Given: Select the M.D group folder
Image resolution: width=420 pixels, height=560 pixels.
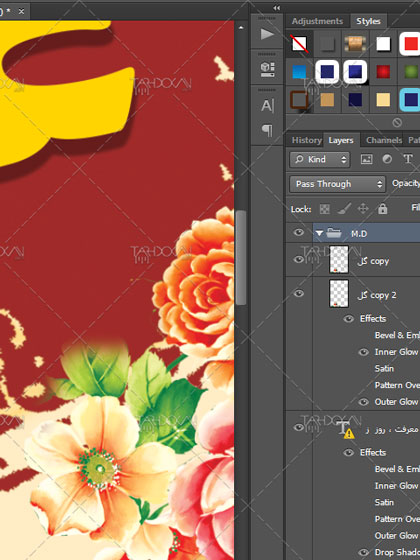Looking at the screenshot, I should pyautogui.click(x=334, y=233).
